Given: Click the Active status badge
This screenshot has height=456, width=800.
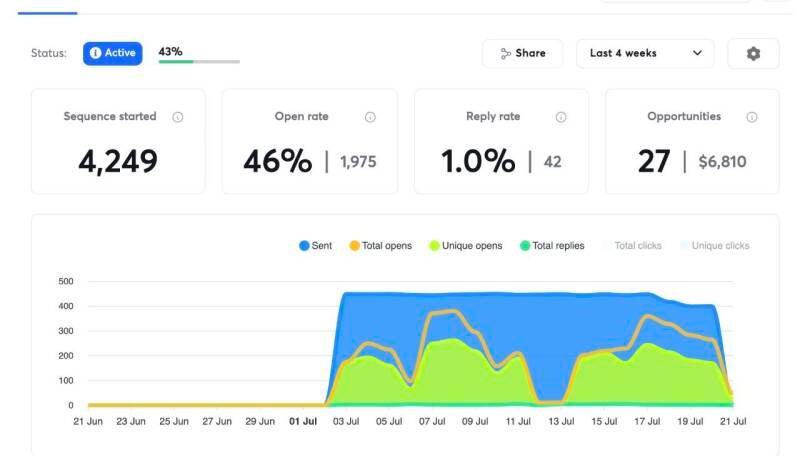Looking at the screenshot, I should [113, 53].
